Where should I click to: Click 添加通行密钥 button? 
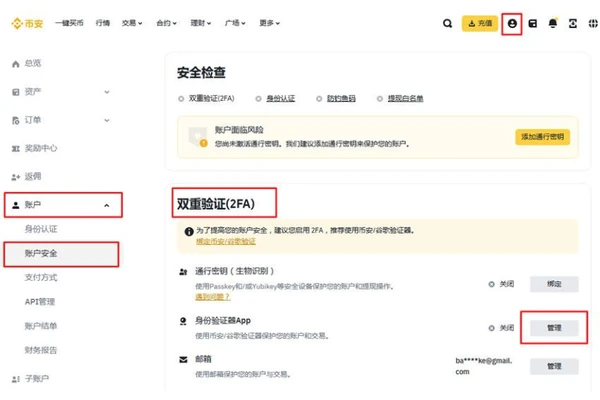pyautogui.click(x=543, y=137)
